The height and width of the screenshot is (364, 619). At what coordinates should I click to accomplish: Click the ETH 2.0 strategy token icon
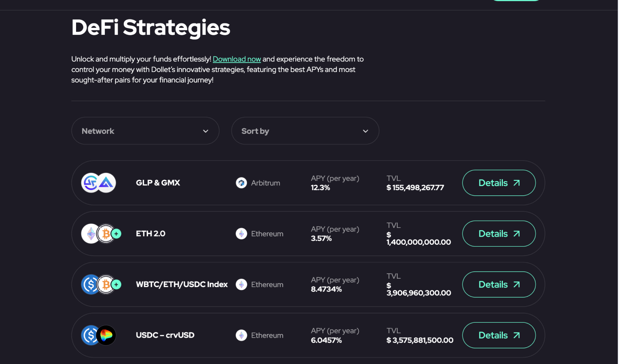click(101, 234)
